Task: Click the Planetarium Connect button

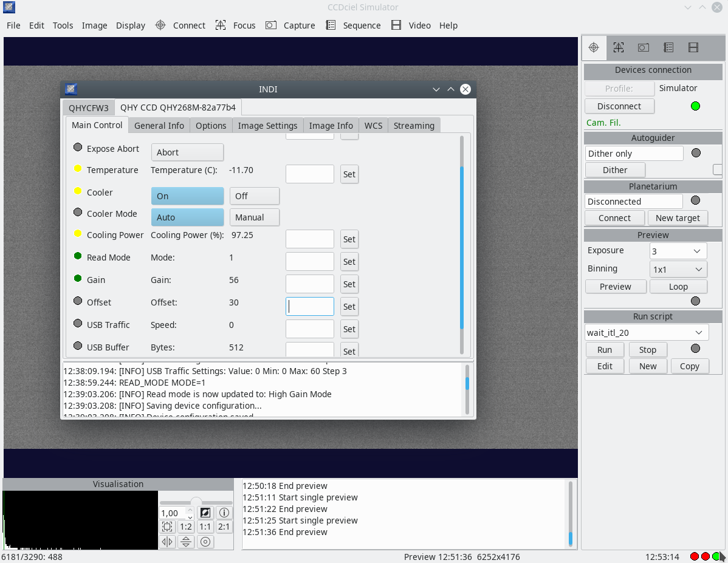Action: (x=614, y=217)
